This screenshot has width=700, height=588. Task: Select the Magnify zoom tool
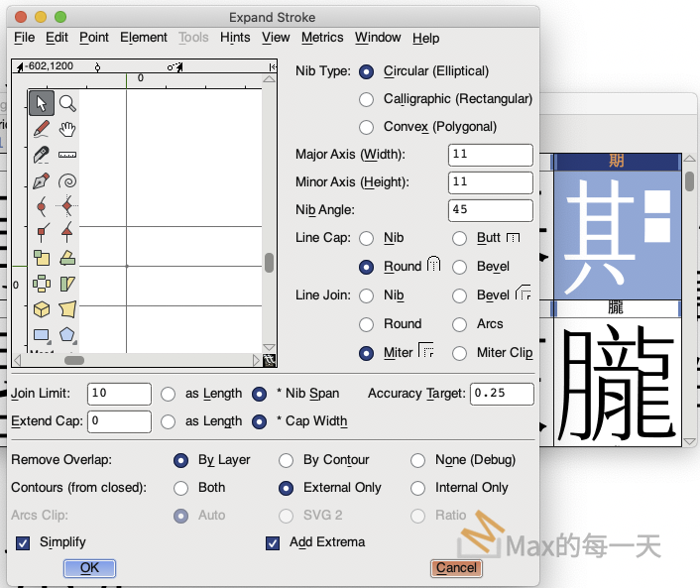pos(67,103)
